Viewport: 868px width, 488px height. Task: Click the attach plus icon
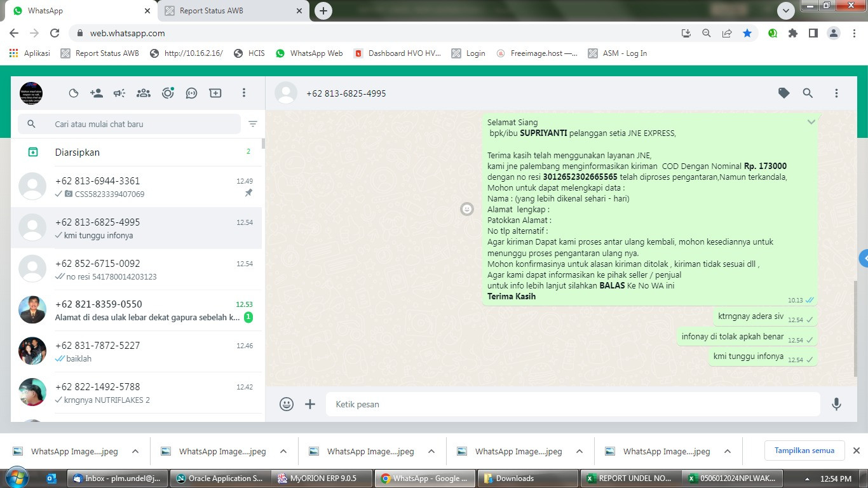coord(310,404)
